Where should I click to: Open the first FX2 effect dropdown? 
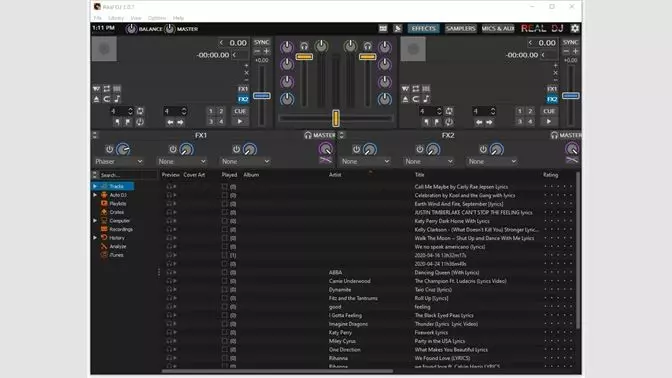366,162
